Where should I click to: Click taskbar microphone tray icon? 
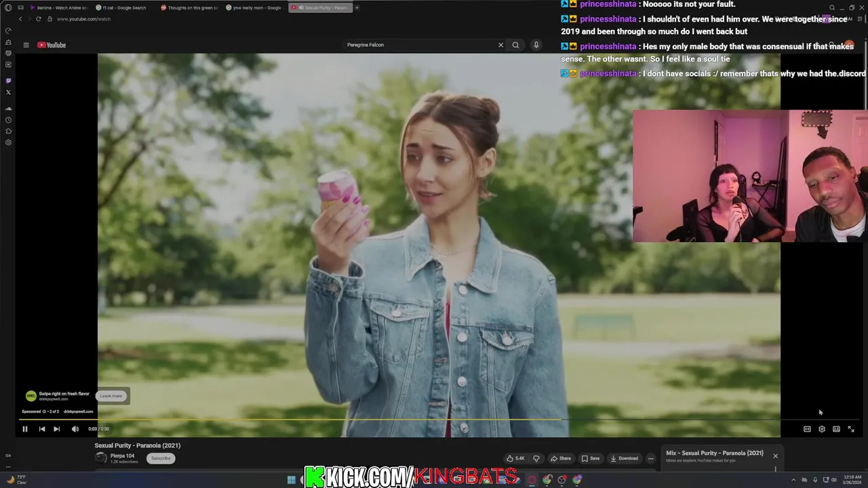[815, 480]
